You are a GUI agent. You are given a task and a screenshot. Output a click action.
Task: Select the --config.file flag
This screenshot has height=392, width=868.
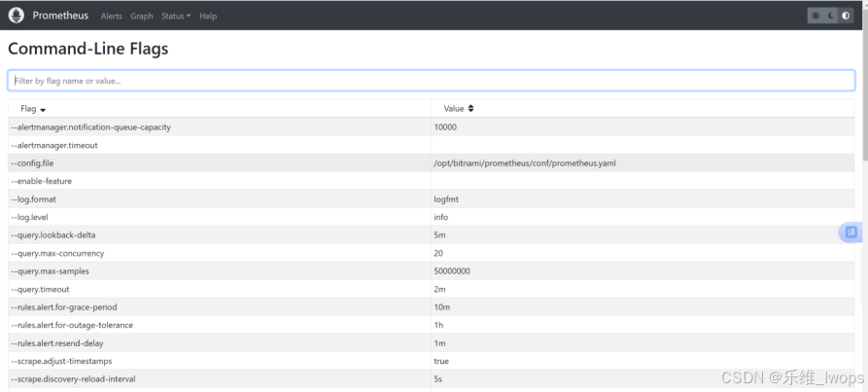pyautogui.click(x=32, y=163)
